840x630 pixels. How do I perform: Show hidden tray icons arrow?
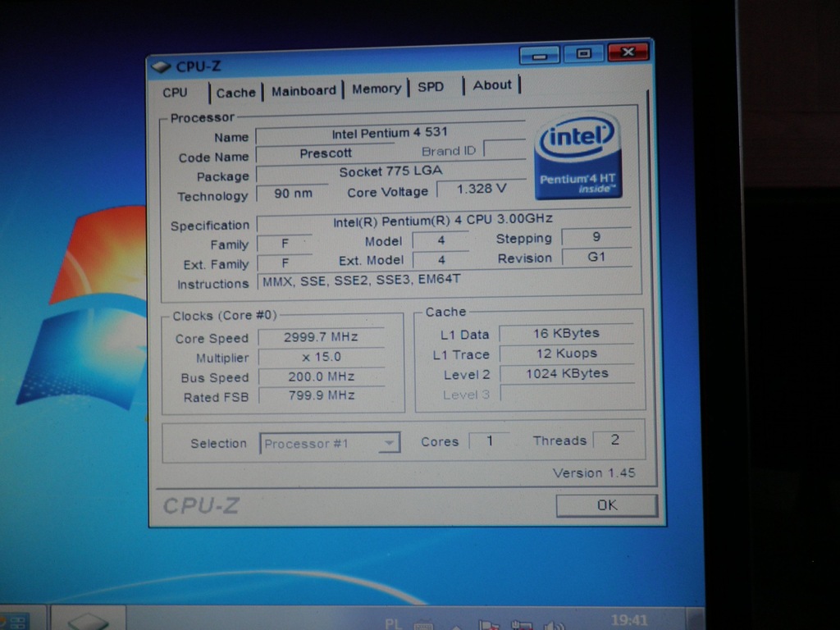455,626
